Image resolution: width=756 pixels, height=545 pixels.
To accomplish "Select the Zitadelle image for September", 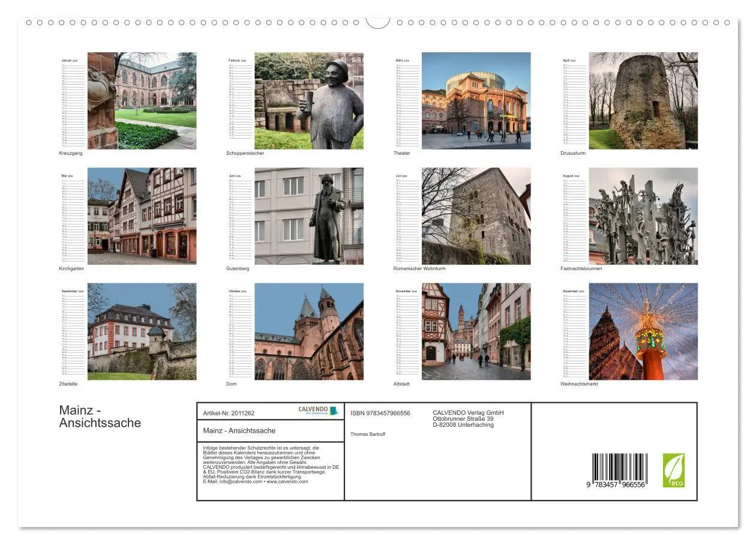I will [x=142, y=331].
